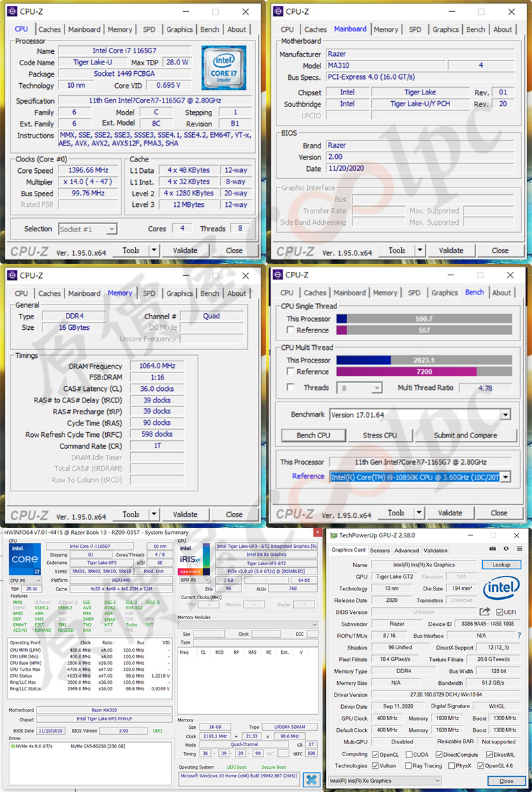Toggle the Vulkan checkbox
The image size is (532, 792).
[x=375, y=766]
